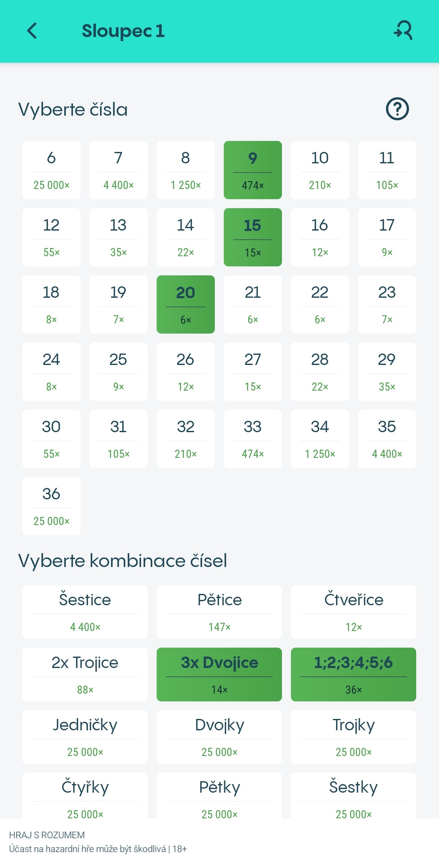Select the Jedničky combination
The image size is (439, 868).
(85, 737)
